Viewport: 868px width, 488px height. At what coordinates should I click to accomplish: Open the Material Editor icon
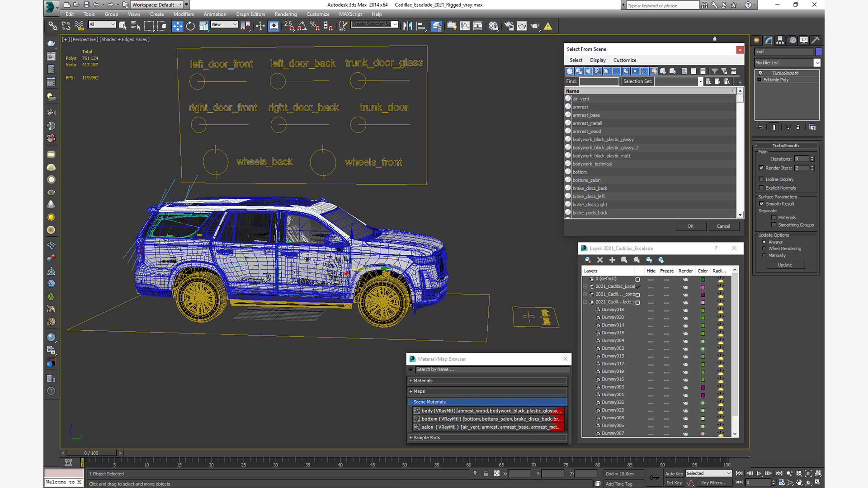point(493,26)
